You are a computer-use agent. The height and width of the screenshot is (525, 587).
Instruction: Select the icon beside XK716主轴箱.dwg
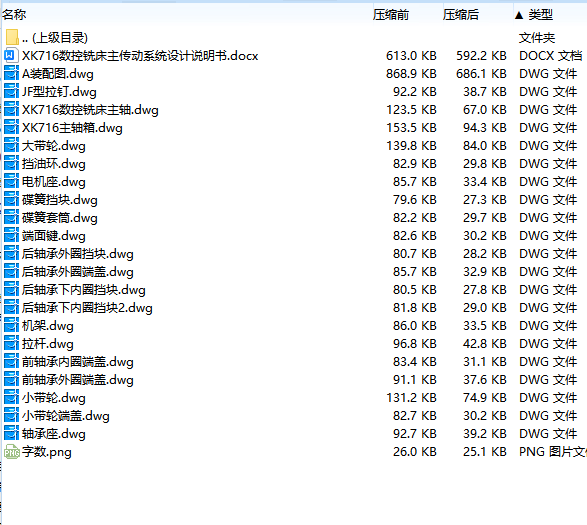click(x=11, y=127)
